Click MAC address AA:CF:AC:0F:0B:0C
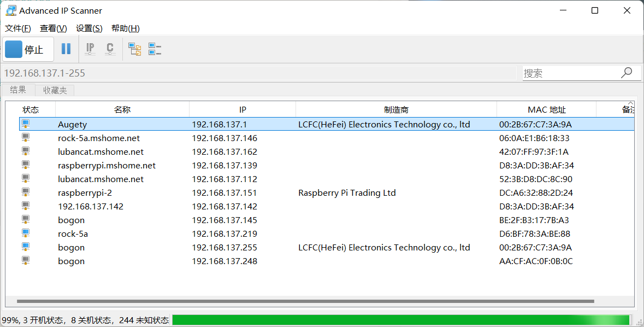Screen dimensions: 644x327 click(x=536, y=261)
